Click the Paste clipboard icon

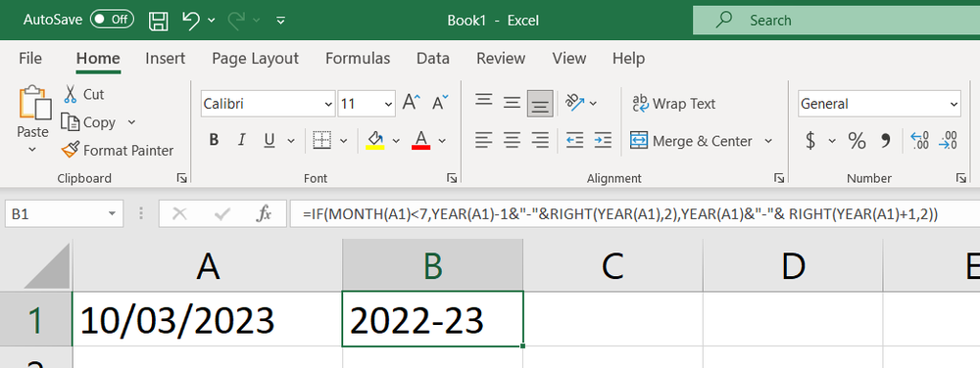coord(33,103)
